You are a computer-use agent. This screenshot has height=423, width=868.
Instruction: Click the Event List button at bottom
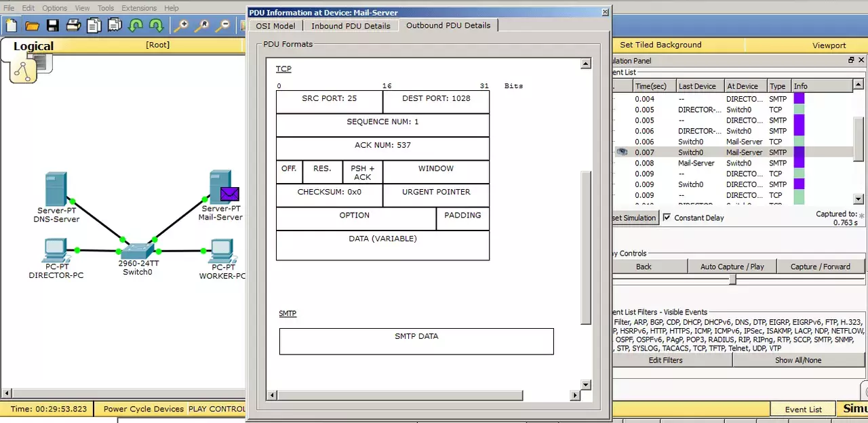tap(804, 409)
